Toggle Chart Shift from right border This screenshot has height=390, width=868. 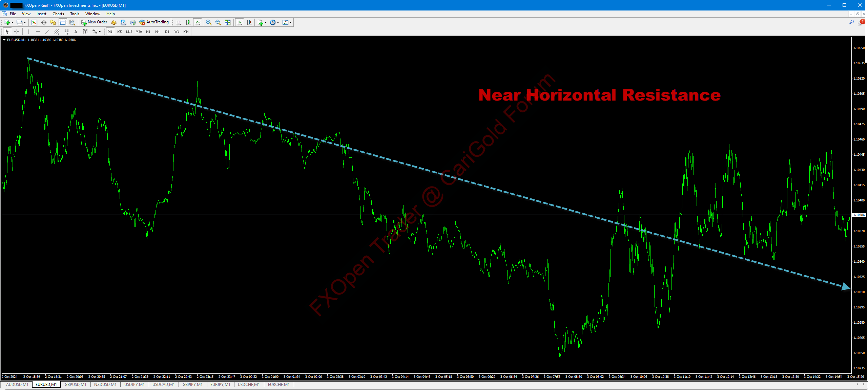[249, 22]
